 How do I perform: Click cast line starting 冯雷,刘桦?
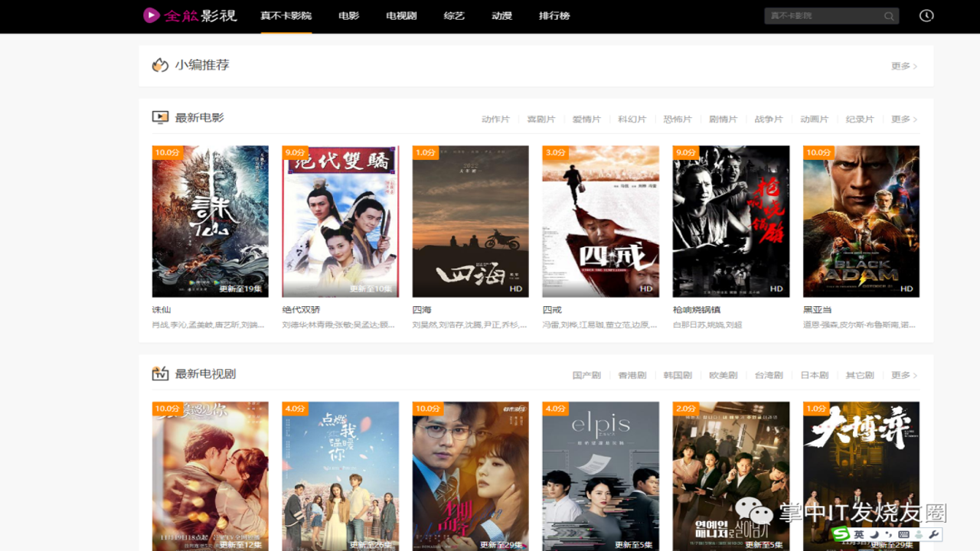[599, 325]
